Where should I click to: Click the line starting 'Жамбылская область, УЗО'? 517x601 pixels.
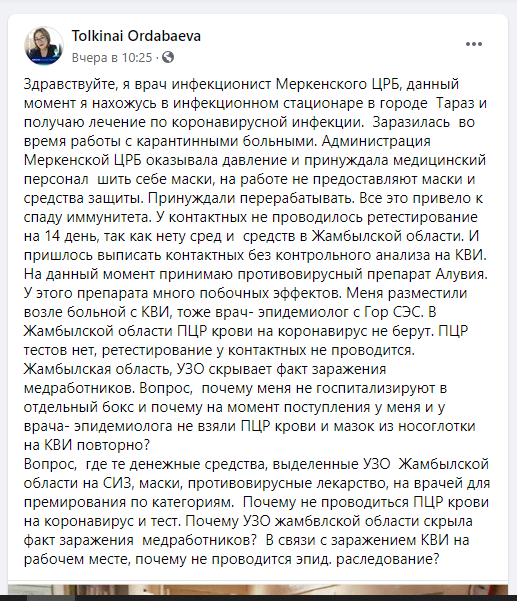205,369
